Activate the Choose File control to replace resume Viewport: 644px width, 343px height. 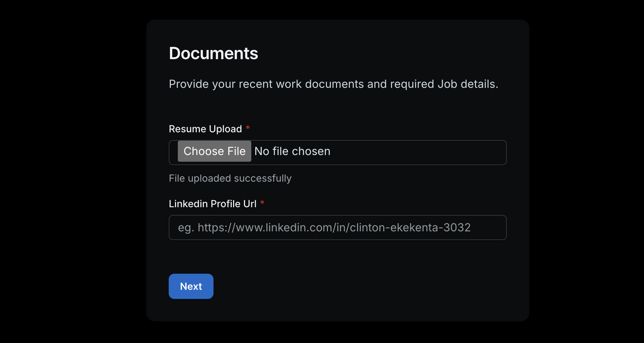214,151
